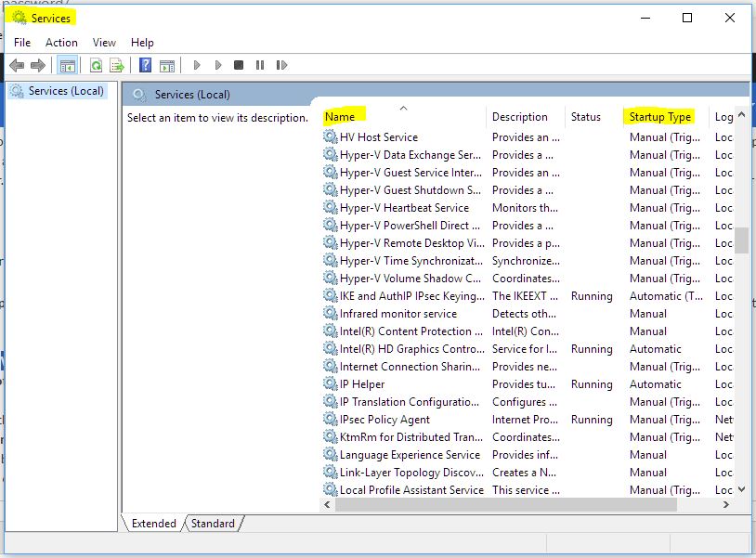This screenshot has height=558, width=756.
Task: Switch to the Standard tab
Action: point(213,524)
